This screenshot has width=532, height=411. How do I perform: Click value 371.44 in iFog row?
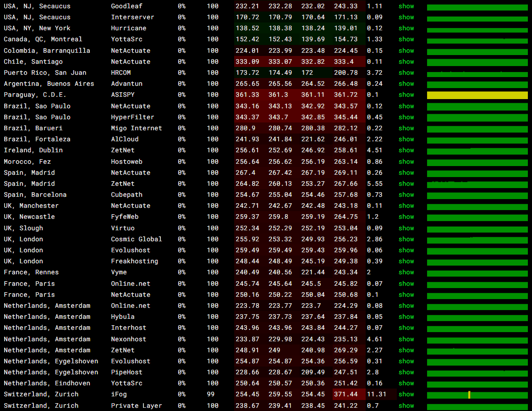click(346, 394)
